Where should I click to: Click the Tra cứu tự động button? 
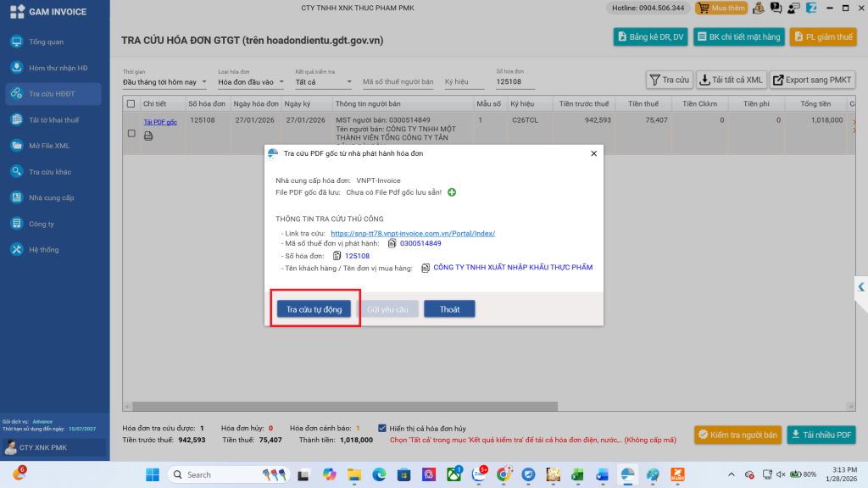(x=314, y=309)
